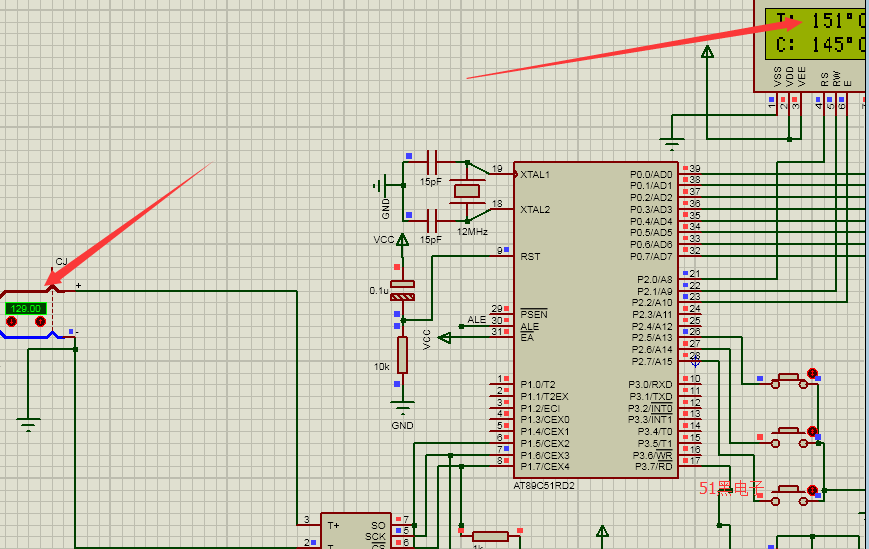Viewport: 869px width, 549px height.
Task: Select the 10k reset resistor
Action: tap(402, 354)
